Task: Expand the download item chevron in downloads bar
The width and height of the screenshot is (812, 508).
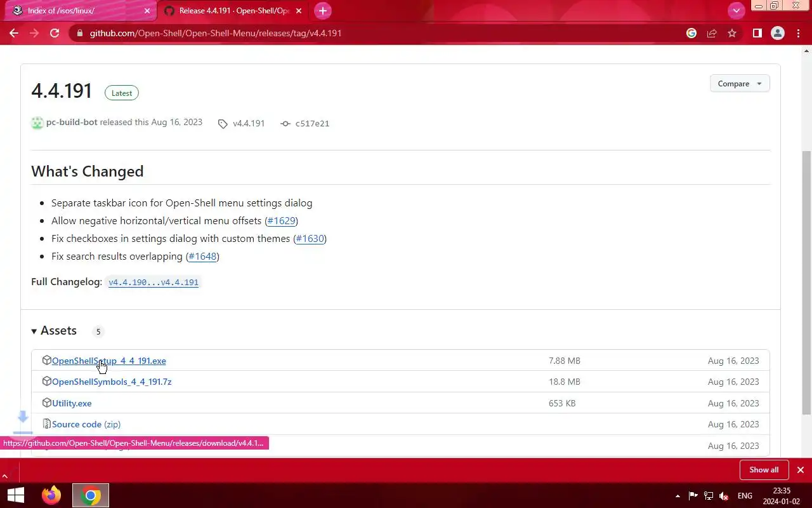Action: [x=5, y=476]
